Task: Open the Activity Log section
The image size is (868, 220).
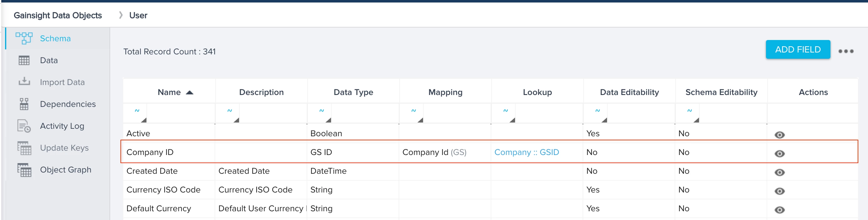Action: (x=58, y=126)
